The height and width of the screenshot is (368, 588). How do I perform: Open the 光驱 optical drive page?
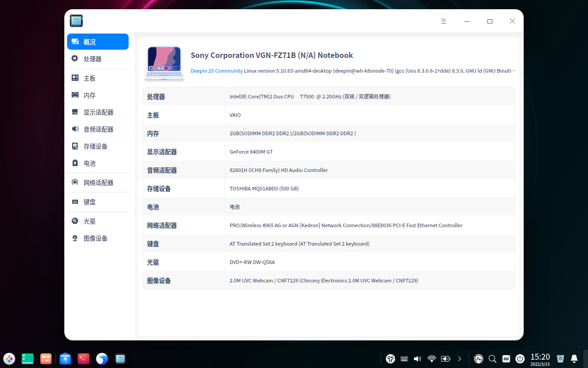(89, 221)
